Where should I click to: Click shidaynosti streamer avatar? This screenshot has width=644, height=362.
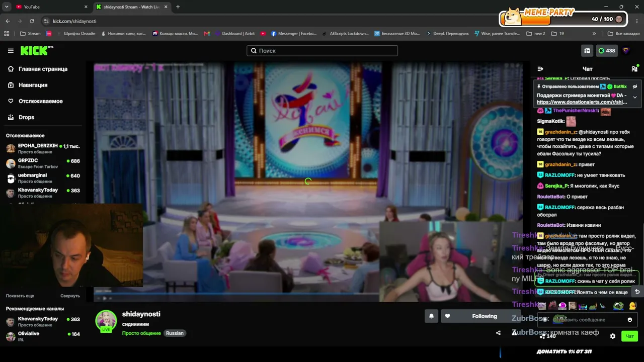pos(106,321)
